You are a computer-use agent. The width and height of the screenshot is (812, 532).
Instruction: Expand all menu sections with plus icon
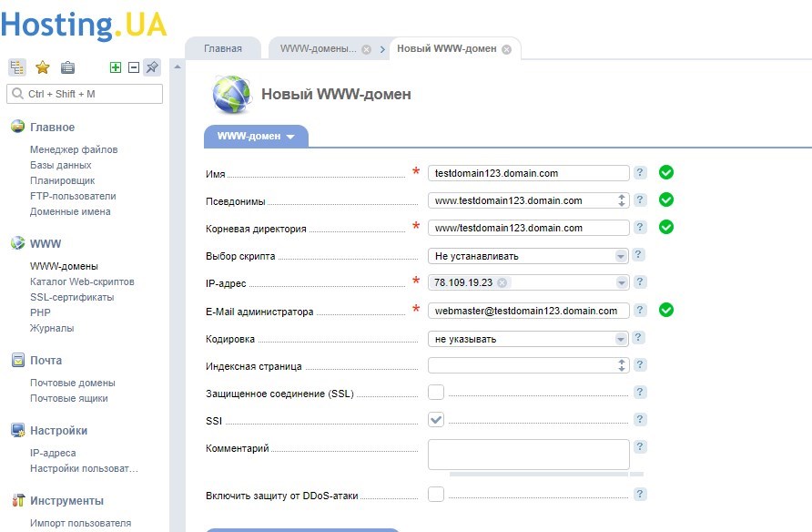[116, 67]
